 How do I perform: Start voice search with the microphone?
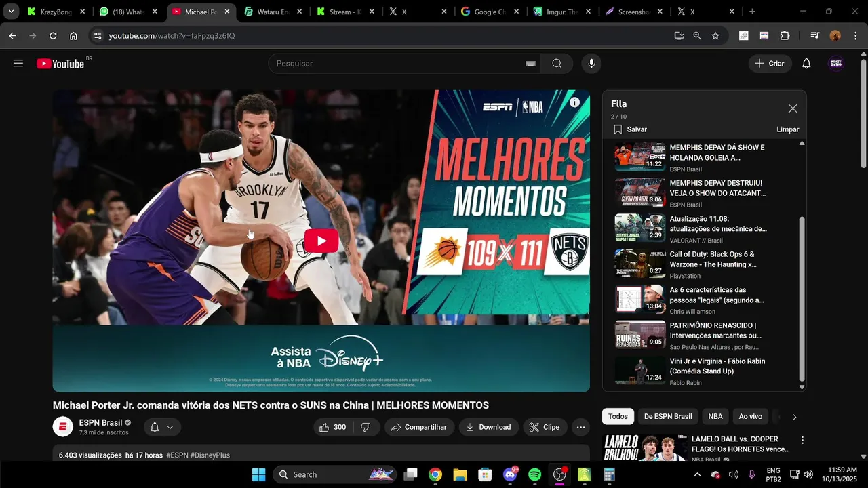[x=591, y=64]
